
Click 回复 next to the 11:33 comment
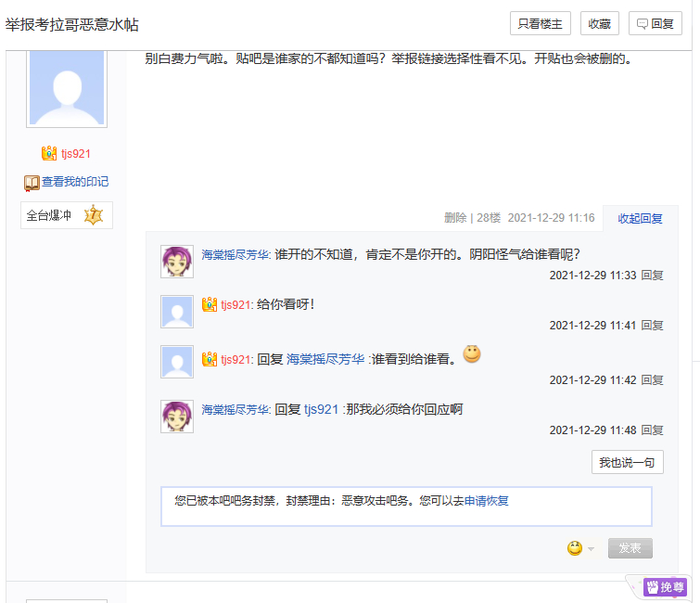coord(653,276)
